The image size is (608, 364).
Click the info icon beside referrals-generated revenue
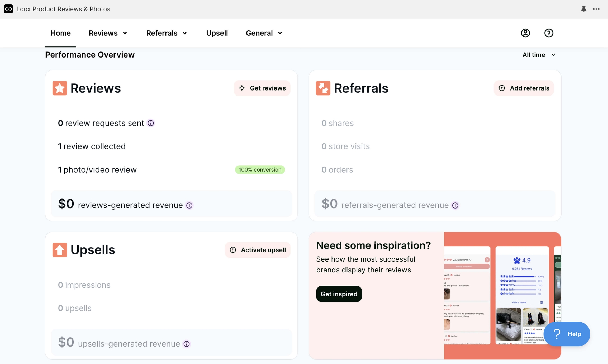tap(455, 205)
